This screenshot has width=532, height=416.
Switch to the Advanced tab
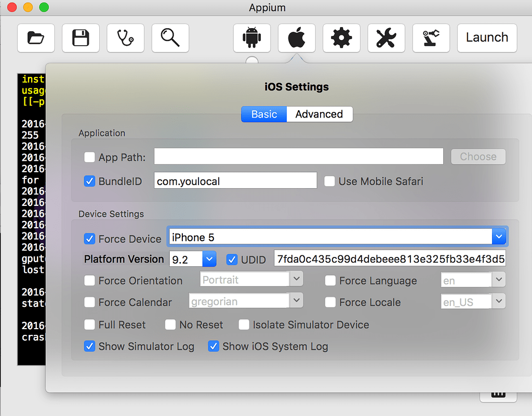pyautogui.click(x=318, y=114)
